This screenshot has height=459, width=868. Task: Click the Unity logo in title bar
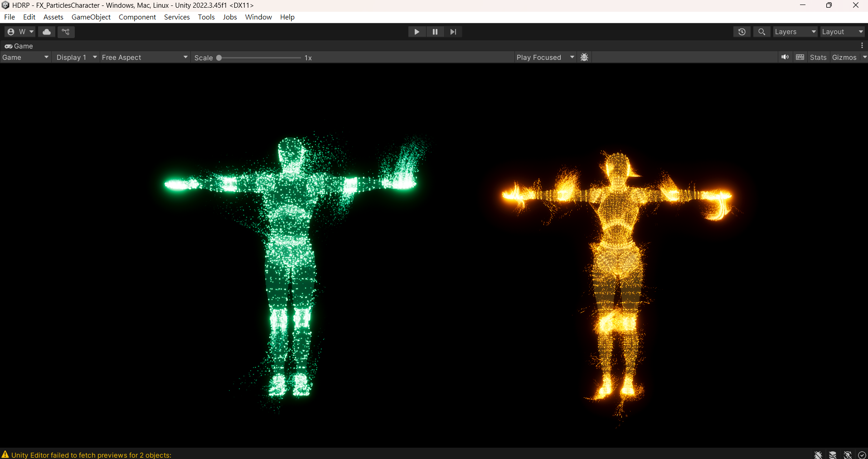(5, 5)
